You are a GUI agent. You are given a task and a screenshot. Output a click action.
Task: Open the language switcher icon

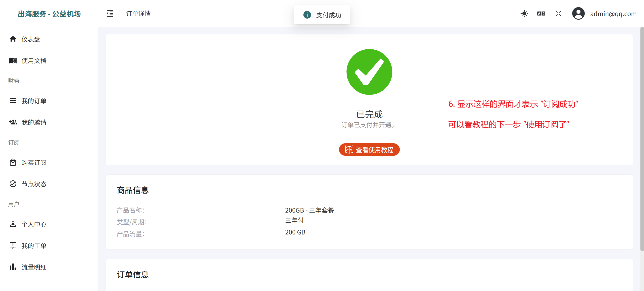click(541, 13)
